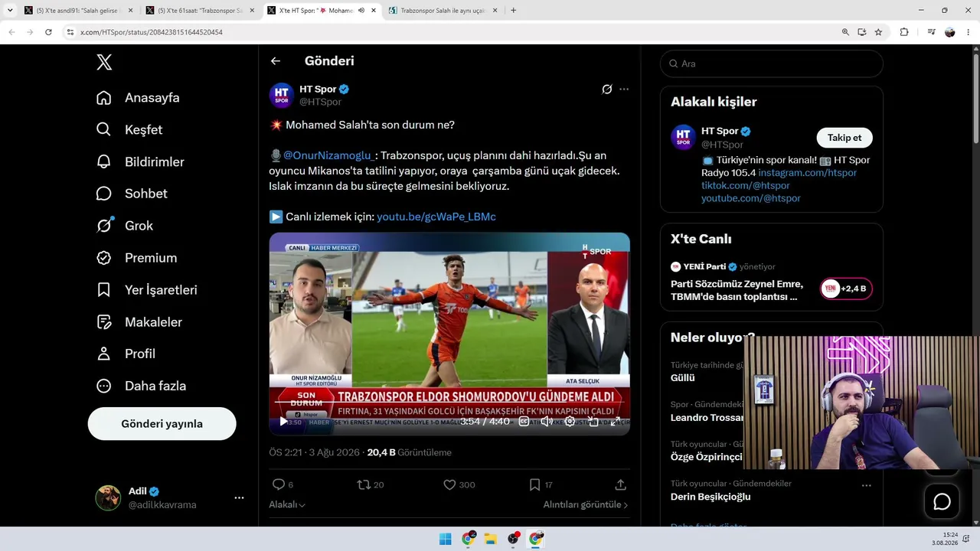
Task: Click the Ara search field
Action: [772, 64]
